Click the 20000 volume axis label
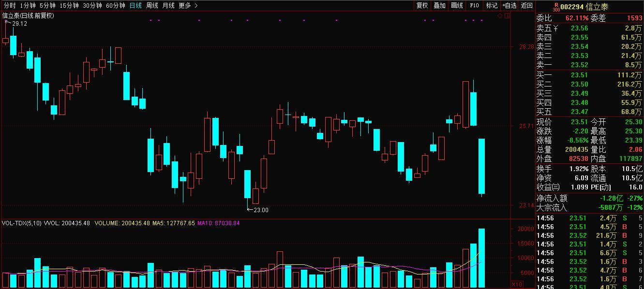This screenshot has width=644, height=289. [x=525, y=229]
